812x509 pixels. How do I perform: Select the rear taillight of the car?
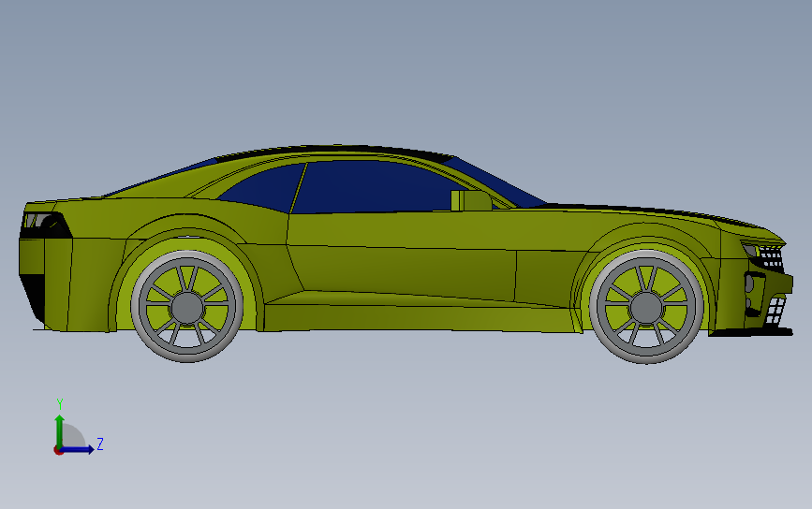44,225
